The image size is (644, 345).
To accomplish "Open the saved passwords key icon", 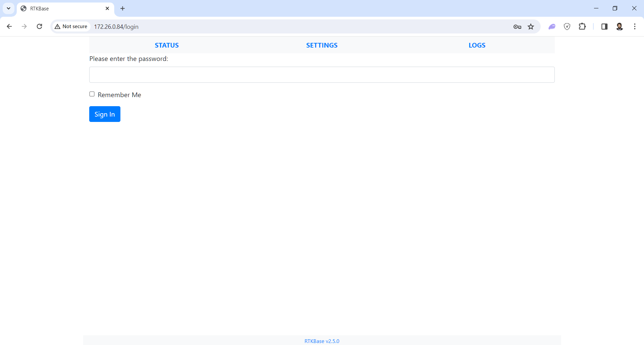I will [x=517, y=27].
